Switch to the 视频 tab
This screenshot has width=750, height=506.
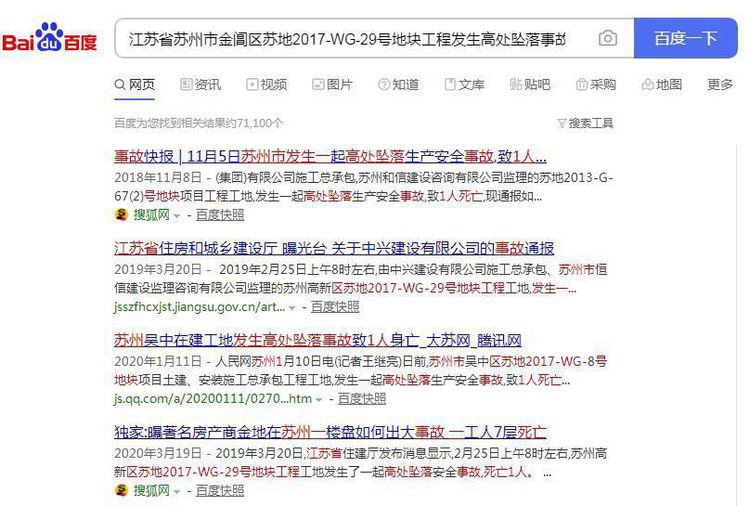266,85
